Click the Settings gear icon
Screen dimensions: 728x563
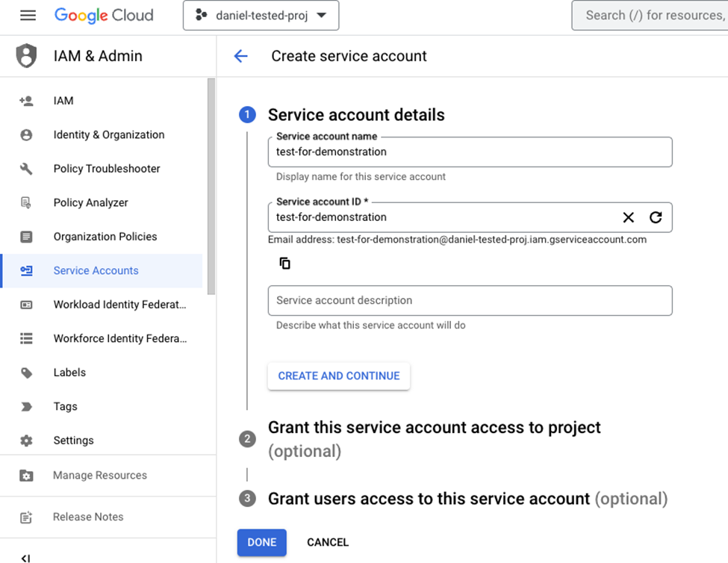[26, 441]
